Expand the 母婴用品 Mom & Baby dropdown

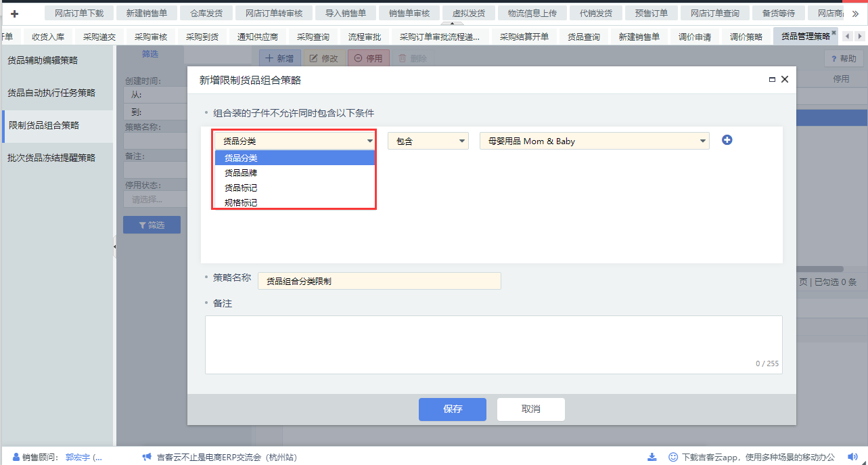tap(594, 141)
